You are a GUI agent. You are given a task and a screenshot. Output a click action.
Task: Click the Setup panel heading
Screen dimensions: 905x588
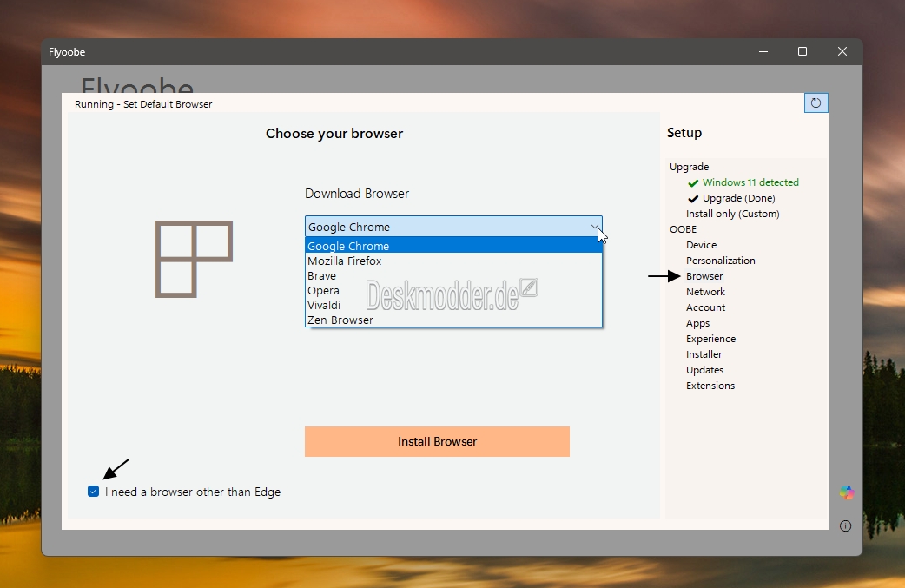click(684, 133)
